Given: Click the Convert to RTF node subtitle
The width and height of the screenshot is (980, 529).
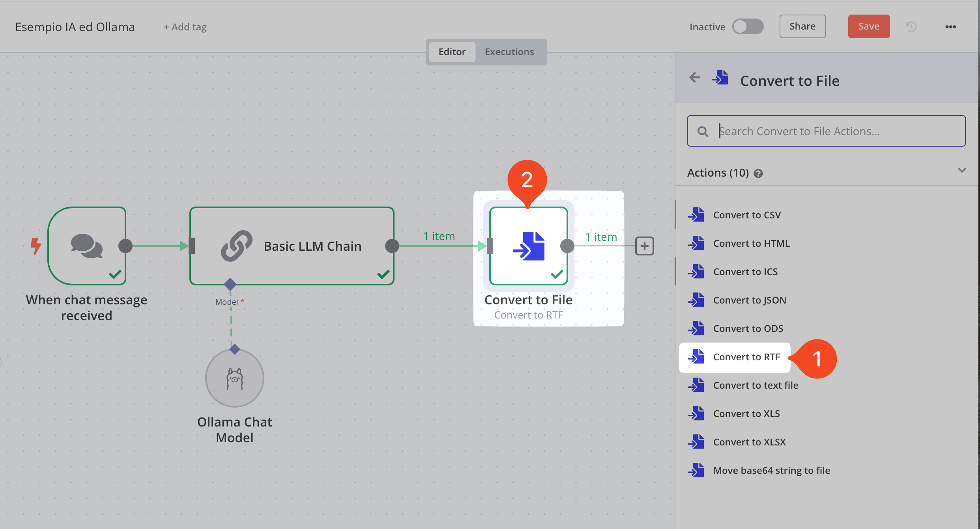Looking at the screenshot, I should [528, 315].
